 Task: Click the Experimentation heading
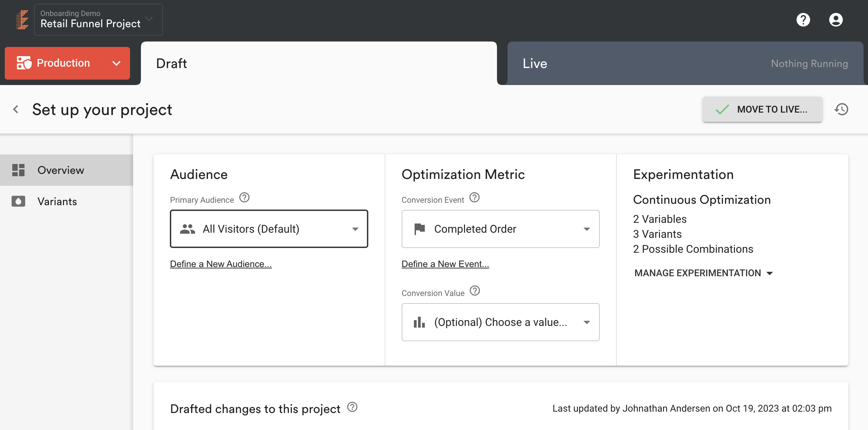(x=684, y=174)
